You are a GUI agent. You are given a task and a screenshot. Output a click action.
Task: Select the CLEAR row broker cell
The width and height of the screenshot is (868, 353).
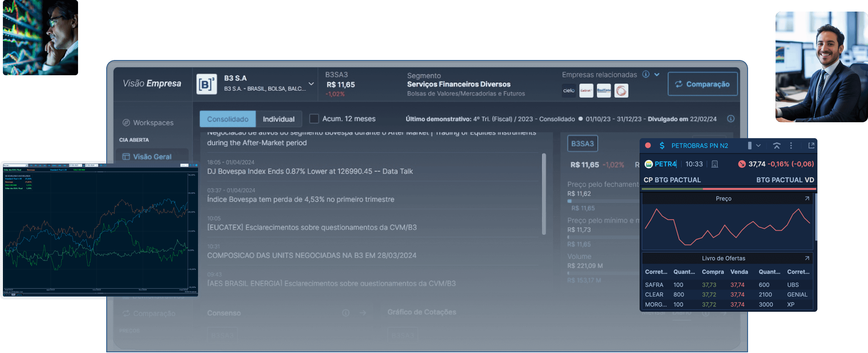[x=654, y=294]
